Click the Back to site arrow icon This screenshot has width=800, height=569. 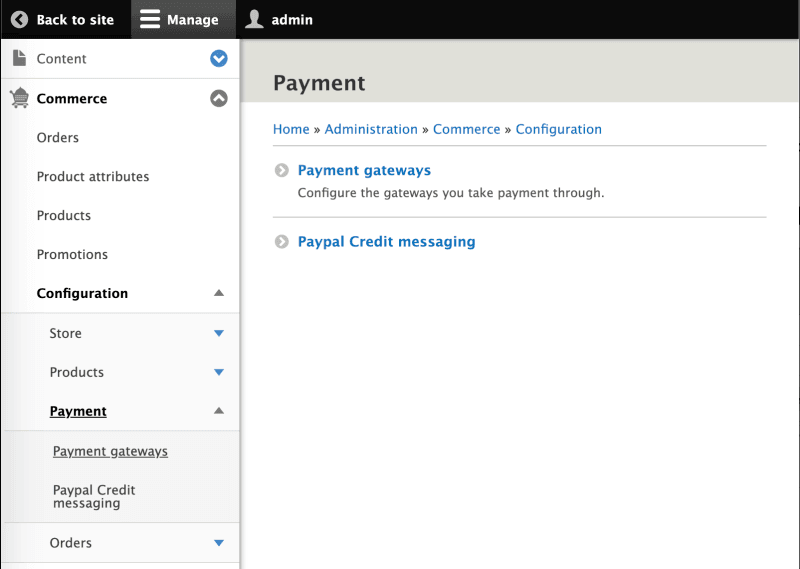[19, 20]
